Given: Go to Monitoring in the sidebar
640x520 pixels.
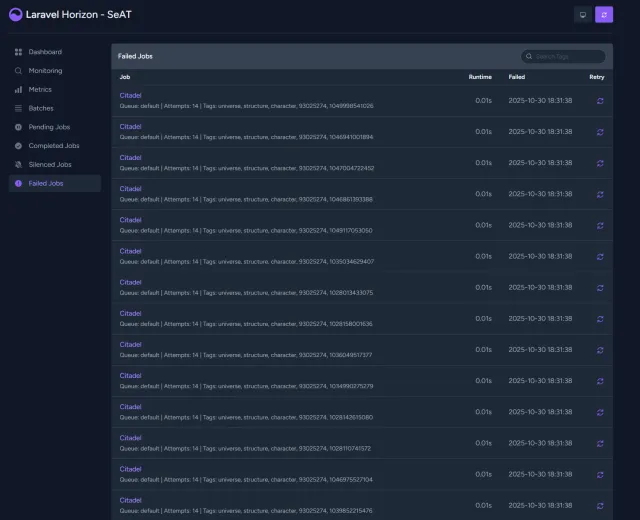Looking at the screenshot, I should (x=45, y=71).
